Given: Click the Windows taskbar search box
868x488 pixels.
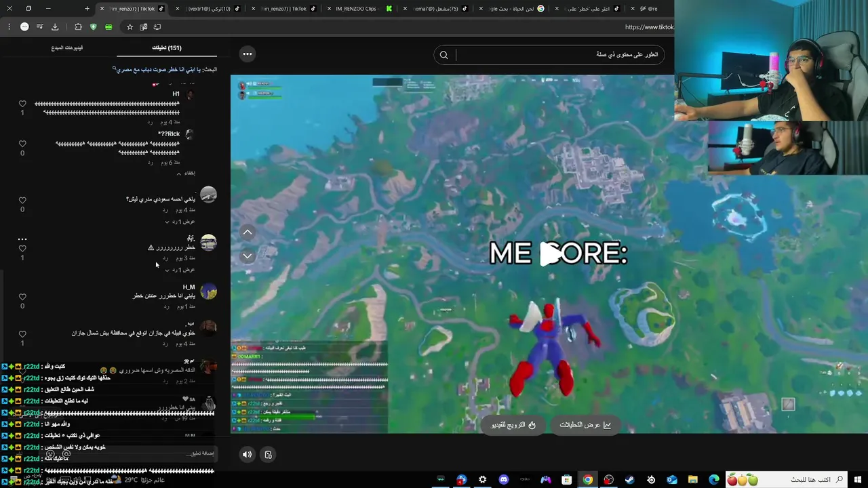Looking at the screenshot, I should 787,480.
